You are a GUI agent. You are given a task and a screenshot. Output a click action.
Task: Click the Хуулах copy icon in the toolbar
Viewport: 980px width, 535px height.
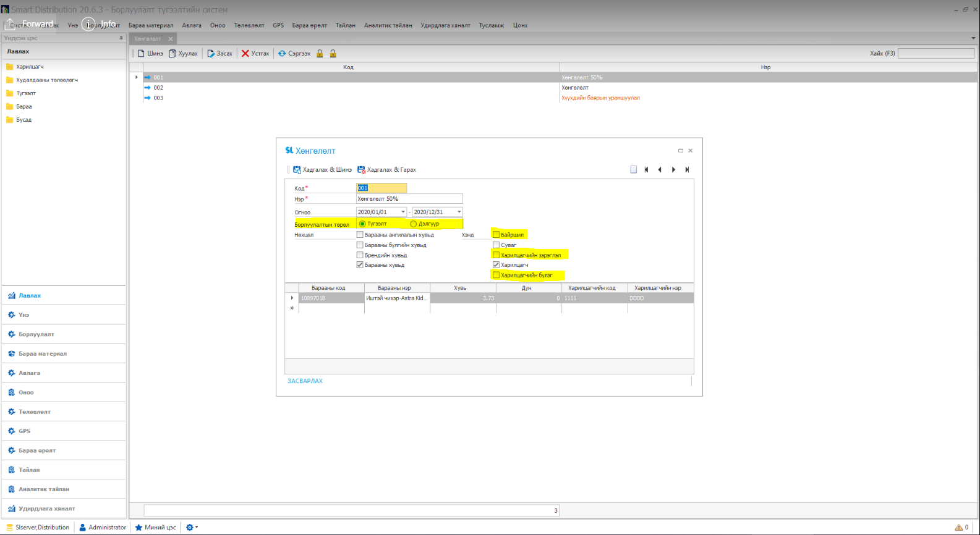pyautogui.click(x=173, y=54)
